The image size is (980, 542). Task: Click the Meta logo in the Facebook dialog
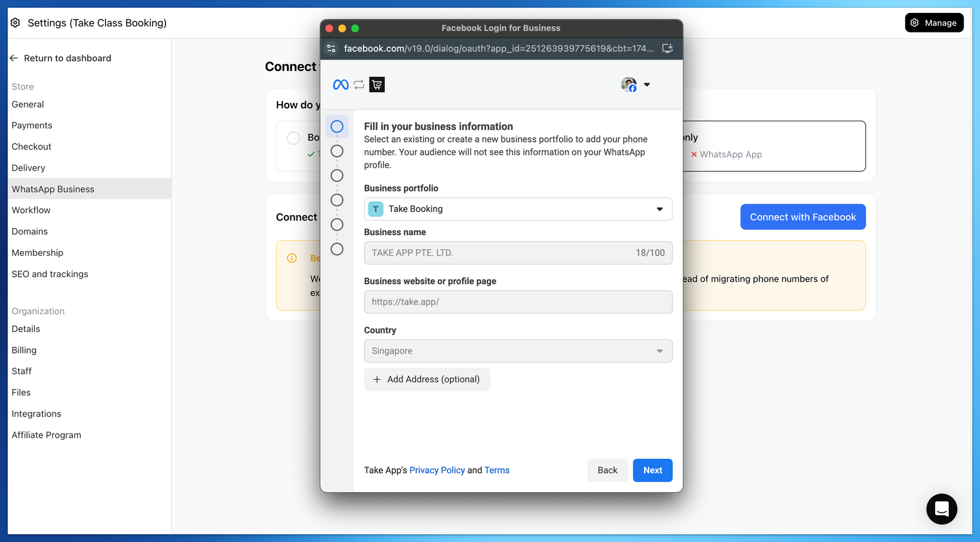tap(341, 85)
